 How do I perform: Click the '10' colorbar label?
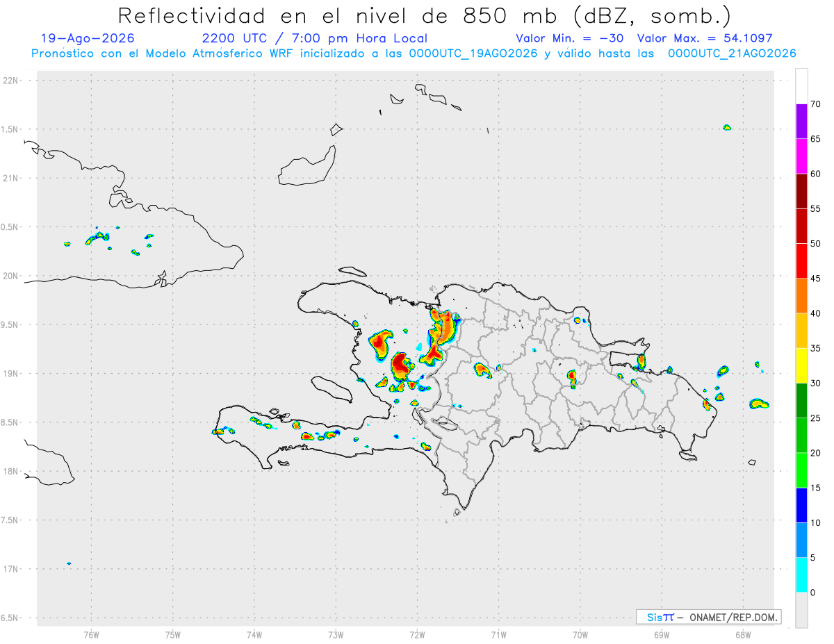(816, 523)
